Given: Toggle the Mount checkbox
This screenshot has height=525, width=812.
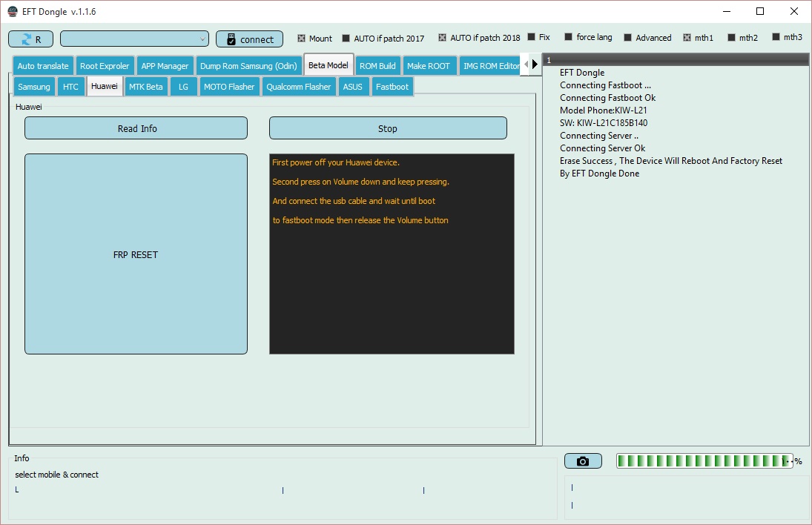Looking at the screenshot, I should pyautogui.click(x=301, y=39).
